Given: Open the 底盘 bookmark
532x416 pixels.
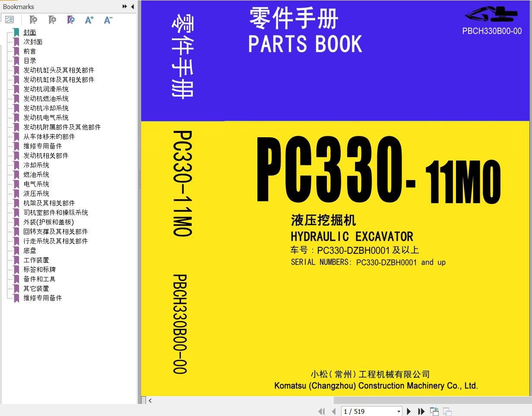Looking at the screenshot, I should point(30,251).
